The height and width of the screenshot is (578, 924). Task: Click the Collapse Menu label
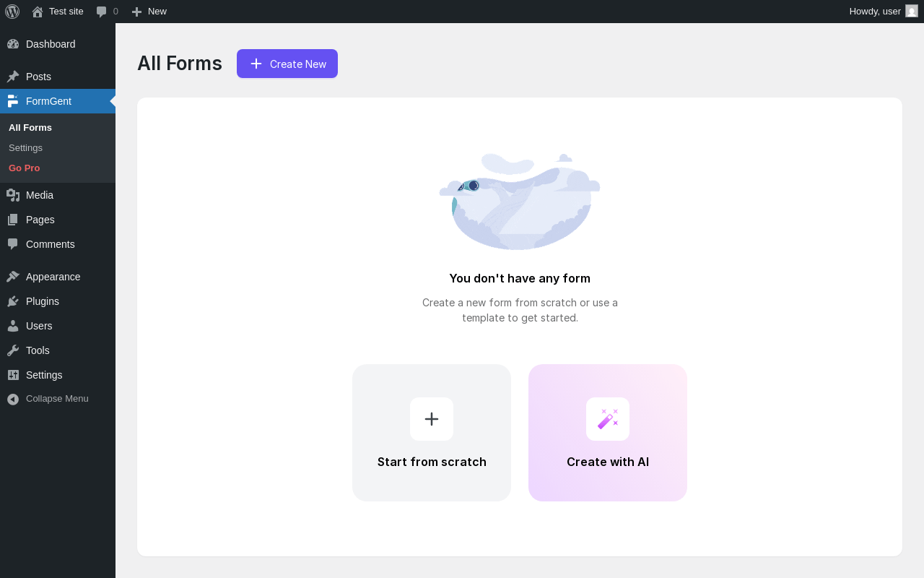[x=57, y=399]
